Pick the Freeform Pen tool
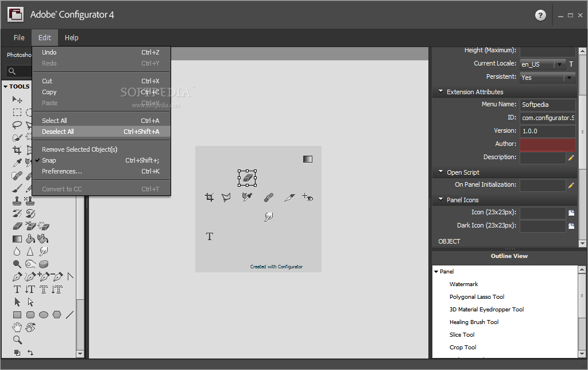This screenshot has height=370, width=588. [30, 277]
